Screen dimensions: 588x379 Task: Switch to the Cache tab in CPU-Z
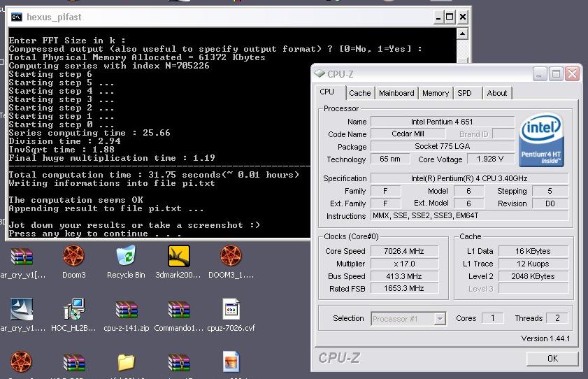[359, 93]
